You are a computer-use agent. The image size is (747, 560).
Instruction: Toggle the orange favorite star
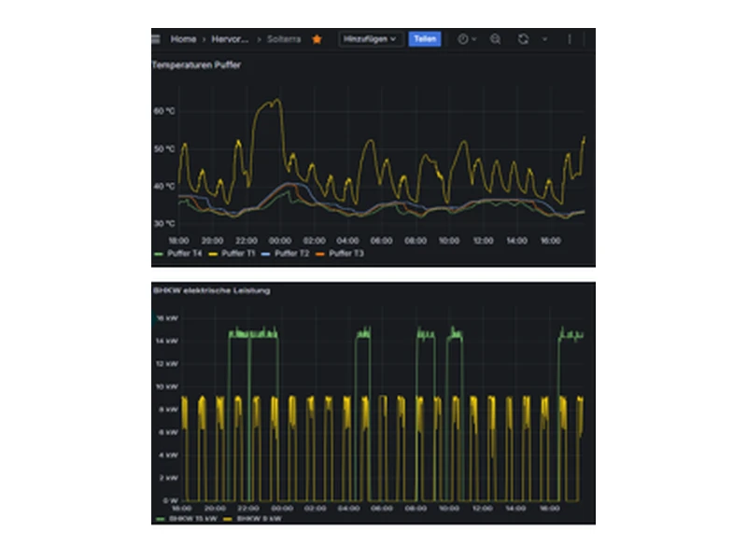[x=317, y=39]
